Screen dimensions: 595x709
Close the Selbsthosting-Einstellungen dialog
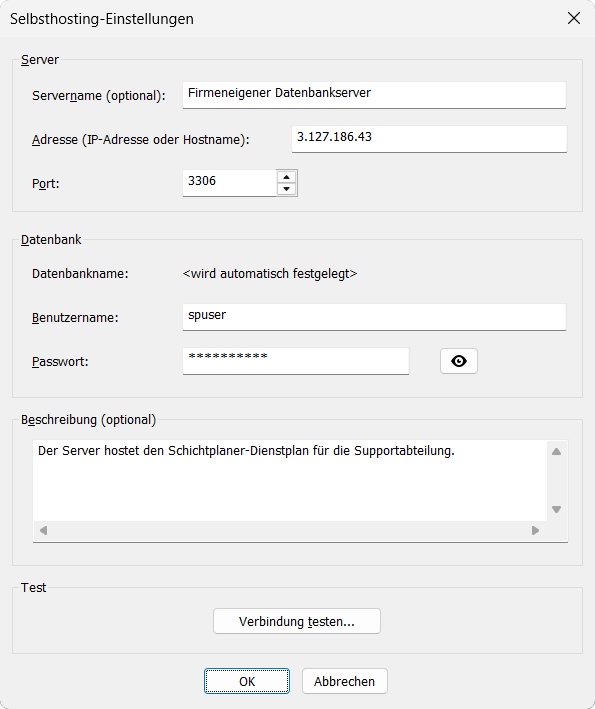point(574,19)
